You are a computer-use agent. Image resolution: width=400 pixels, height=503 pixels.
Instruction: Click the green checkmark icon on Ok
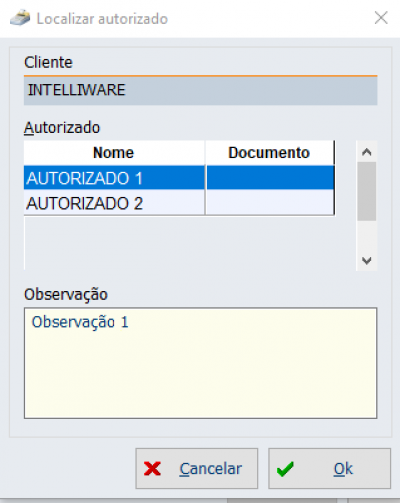[x=285, y=469]
